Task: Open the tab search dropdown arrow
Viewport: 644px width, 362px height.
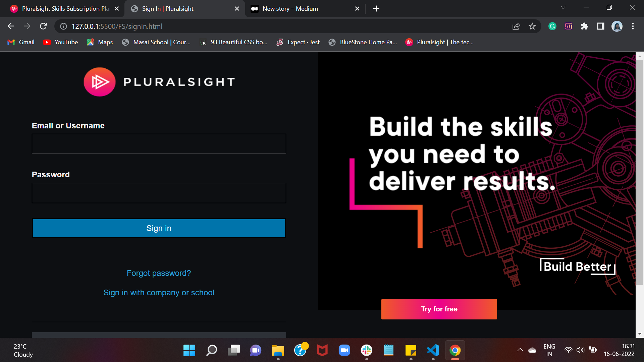Action: (x=563, y=7)
